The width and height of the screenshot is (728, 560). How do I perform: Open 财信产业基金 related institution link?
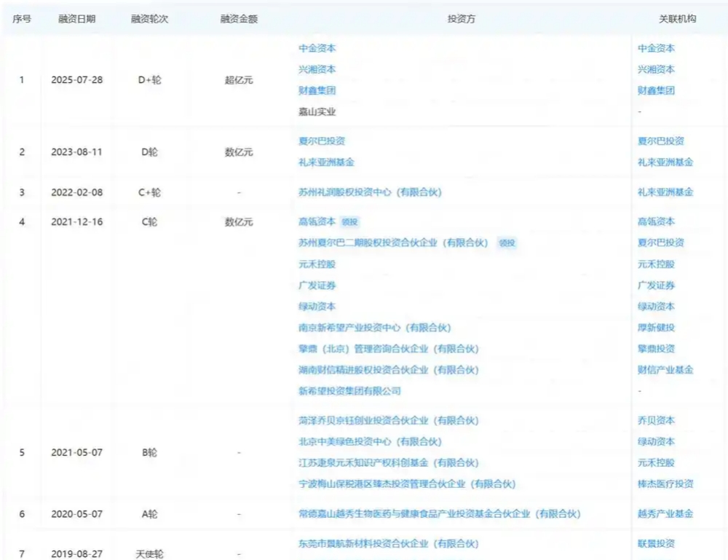pyautogui.click(x=665, y=370)
